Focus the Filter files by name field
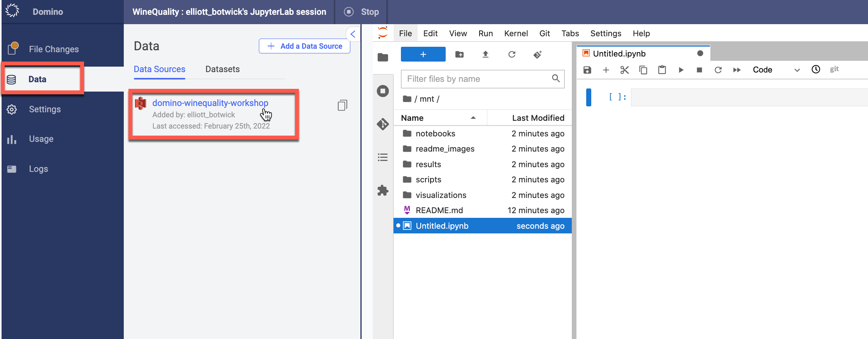 pos(483,79)
